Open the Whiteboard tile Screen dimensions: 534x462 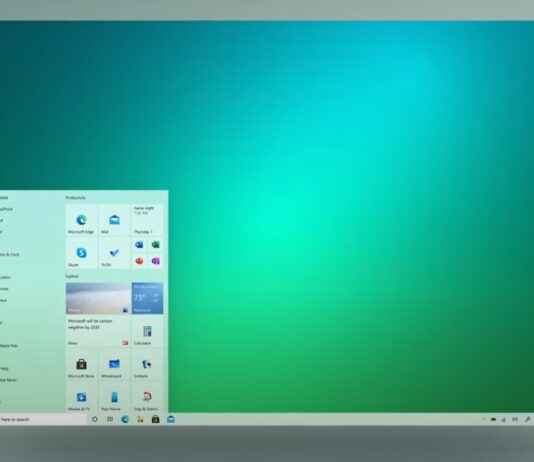114,364
